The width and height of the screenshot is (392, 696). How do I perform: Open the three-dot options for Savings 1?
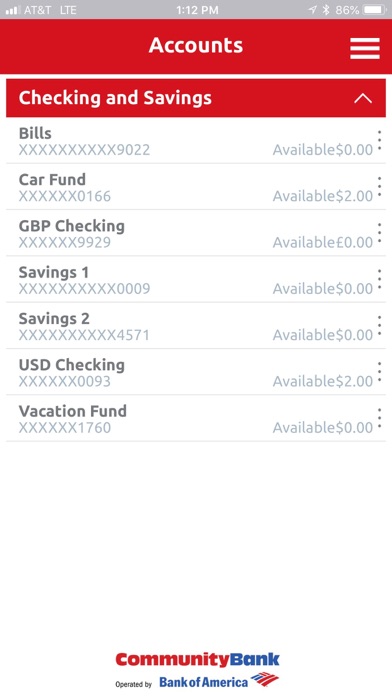[379, 279]
